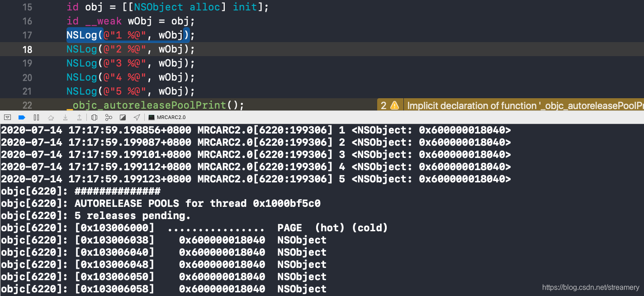Open the Debug View Hierarchy tool
Screen dimensions: 644x296
(x=94, y=117)
